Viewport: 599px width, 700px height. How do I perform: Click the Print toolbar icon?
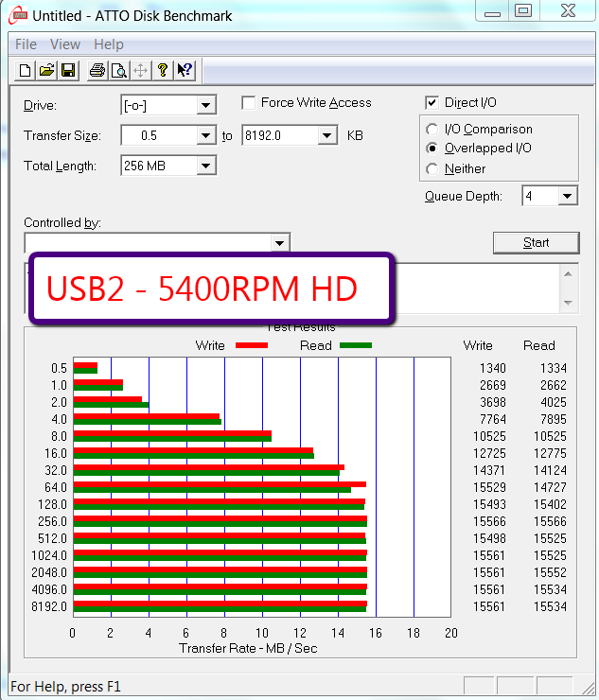[97, 71]
